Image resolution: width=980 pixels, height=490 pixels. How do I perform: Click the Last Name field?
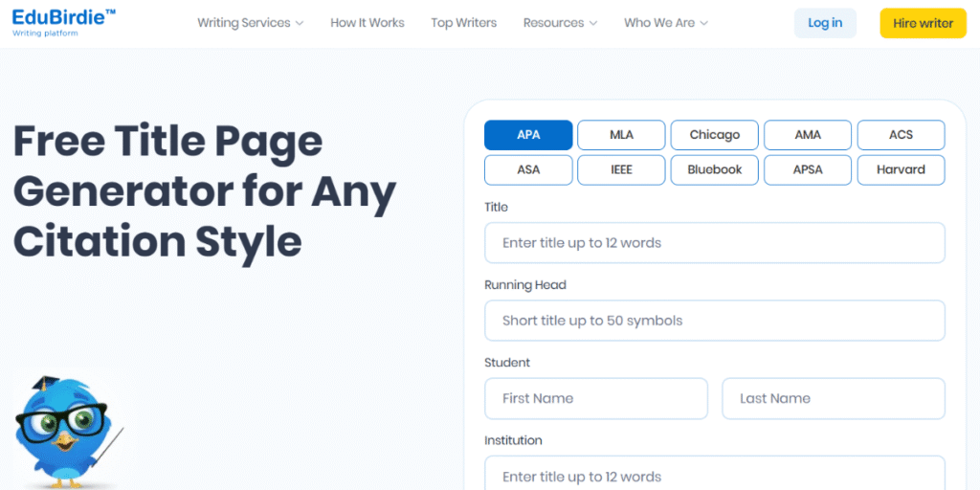(x=834, y=398)
